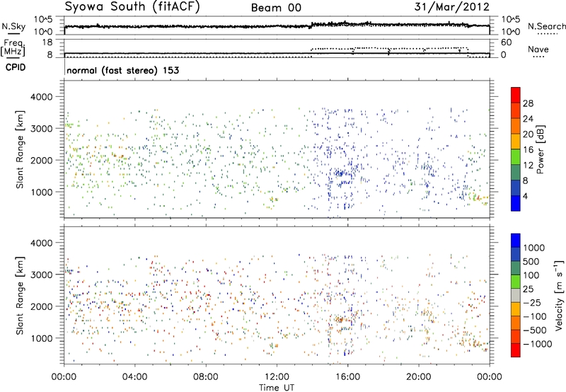Click the 1000 tick on velocity panel axis
The image size is (566, 392).
41,338
